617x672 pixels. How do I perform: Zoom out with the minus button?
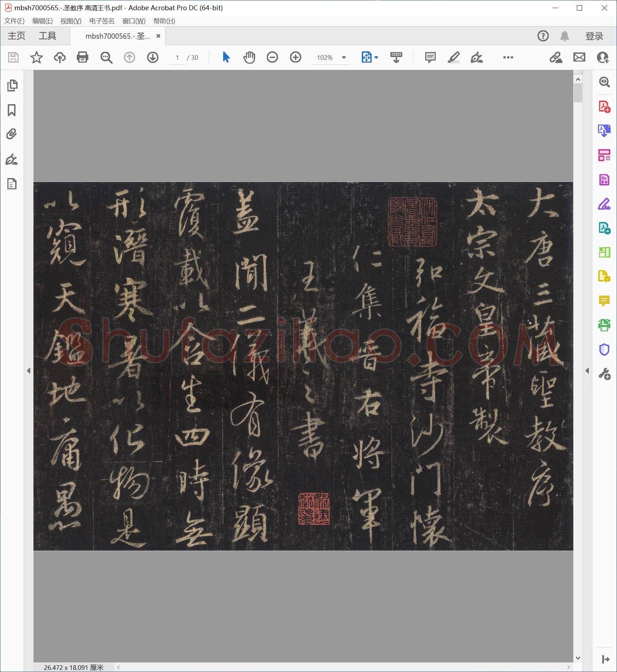pyautogui.click(x=272, y=57)
